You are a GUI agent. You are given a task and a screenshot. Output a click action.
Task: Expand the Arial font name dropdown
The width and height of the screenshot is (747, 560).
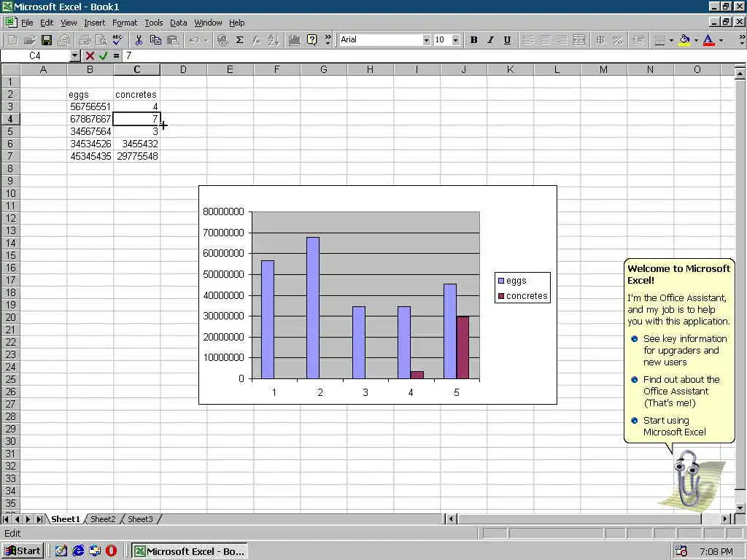tap(426, 40)
